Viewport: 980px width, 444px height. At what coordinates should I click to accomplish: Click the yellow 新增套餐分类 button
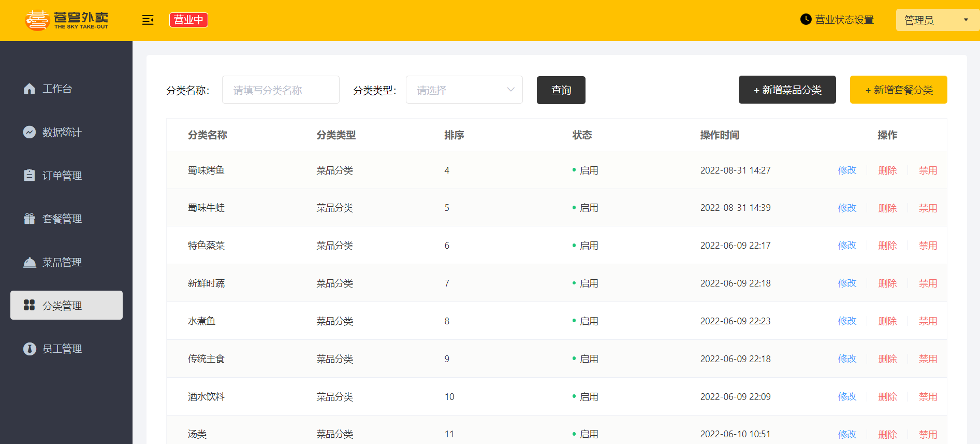tap(898, 90)
